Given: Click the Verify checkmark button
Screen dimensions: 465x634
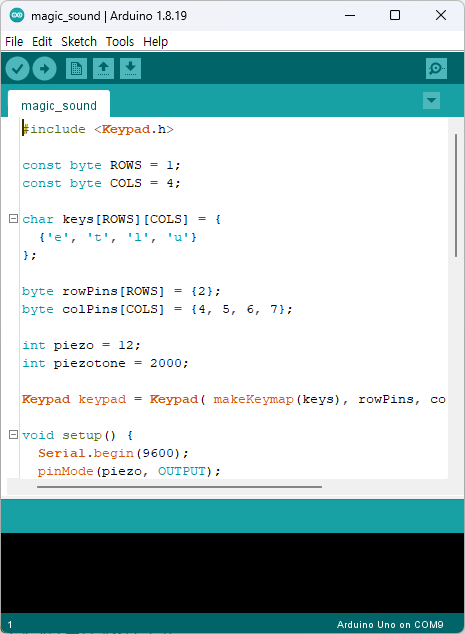Looking at the screenshot, I should pos(17,69).
